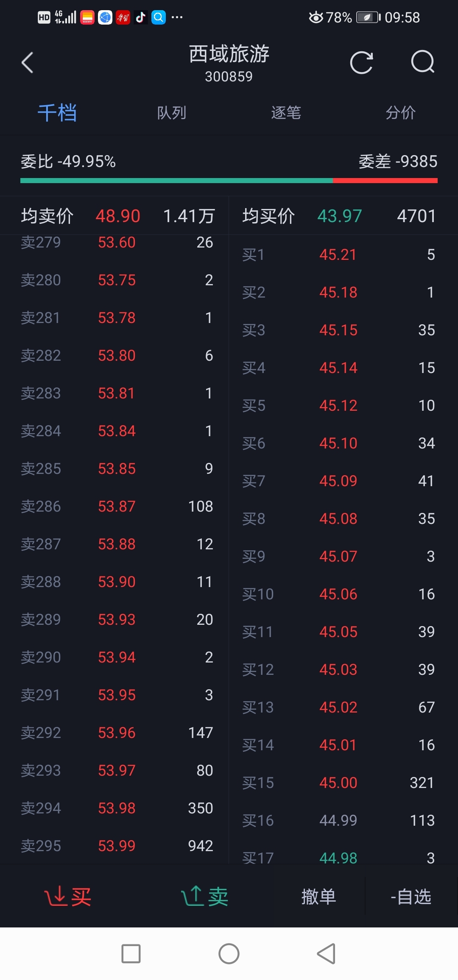Viewport: 458px width, 980px height.
Task: Toggle -自选 watchlist removal
Action: point(411,896)
